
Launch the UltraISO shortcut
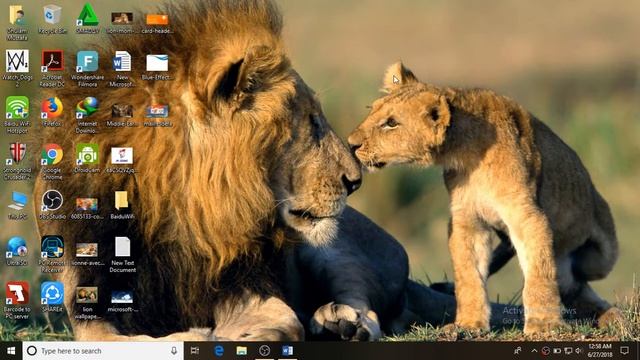click(x=17, y=251)
